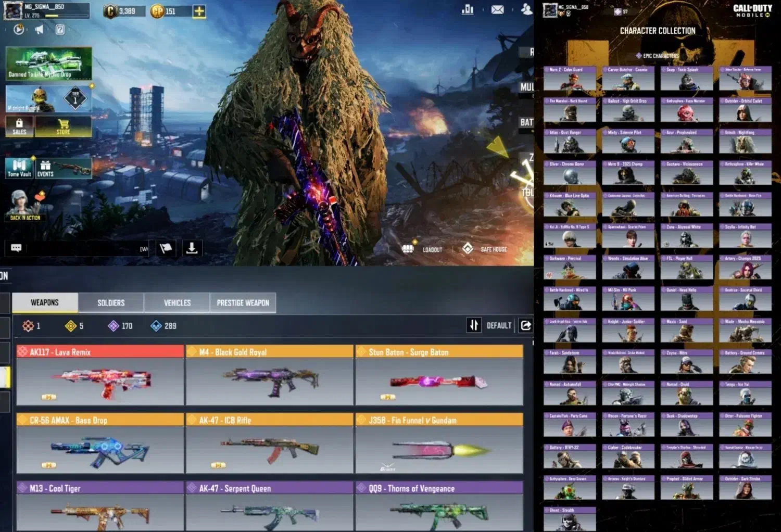View the leaderboard bar-chart icon
The height and width of the screenshot is (532, 781).
click(468, 9)
